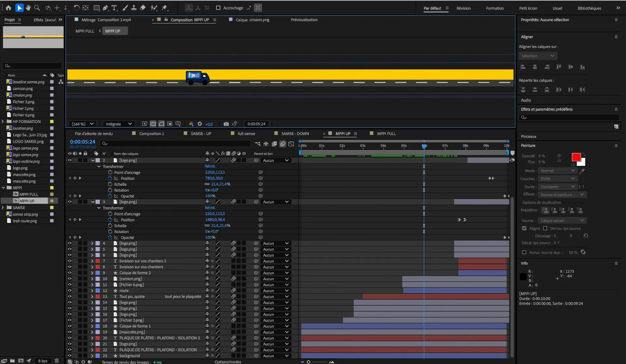Click the Home icon
The image size is (626, 364).
coord(8,7)
